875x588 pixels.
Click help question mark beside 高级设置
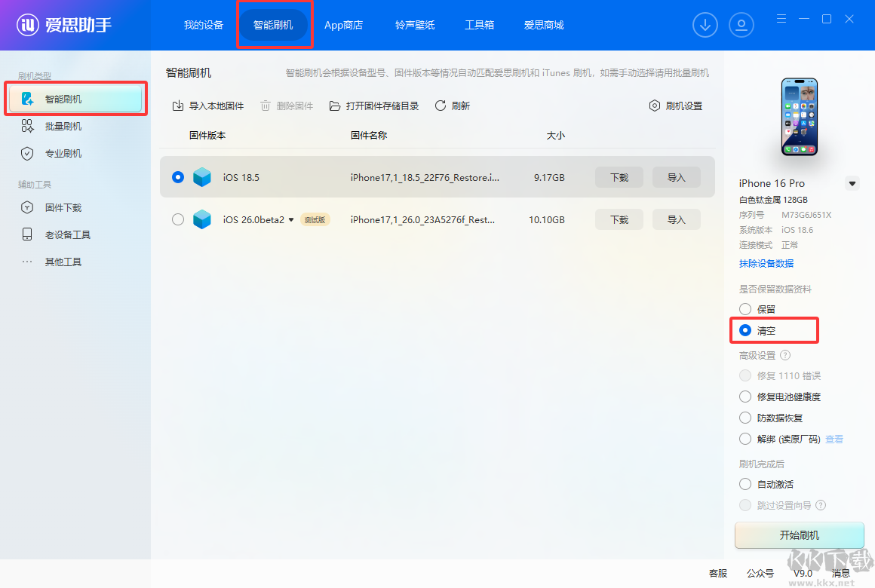point(785,355)
